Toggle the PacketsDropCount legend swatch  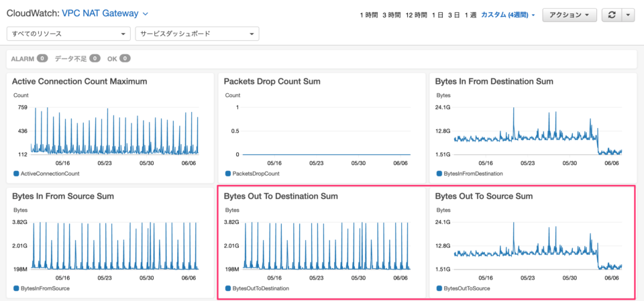tap(228, 173)
